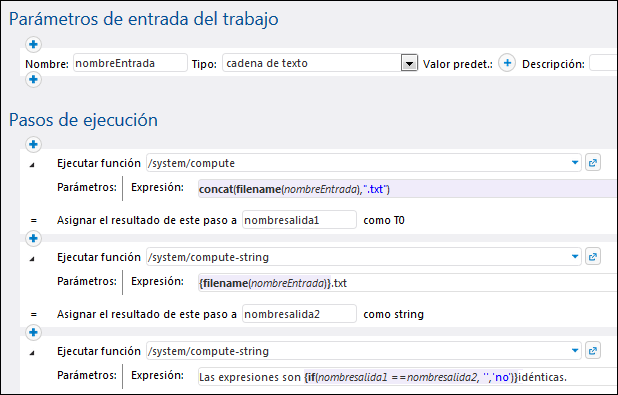
Task: Click the nombreEntrada name field
Action: tap(130, 63)
